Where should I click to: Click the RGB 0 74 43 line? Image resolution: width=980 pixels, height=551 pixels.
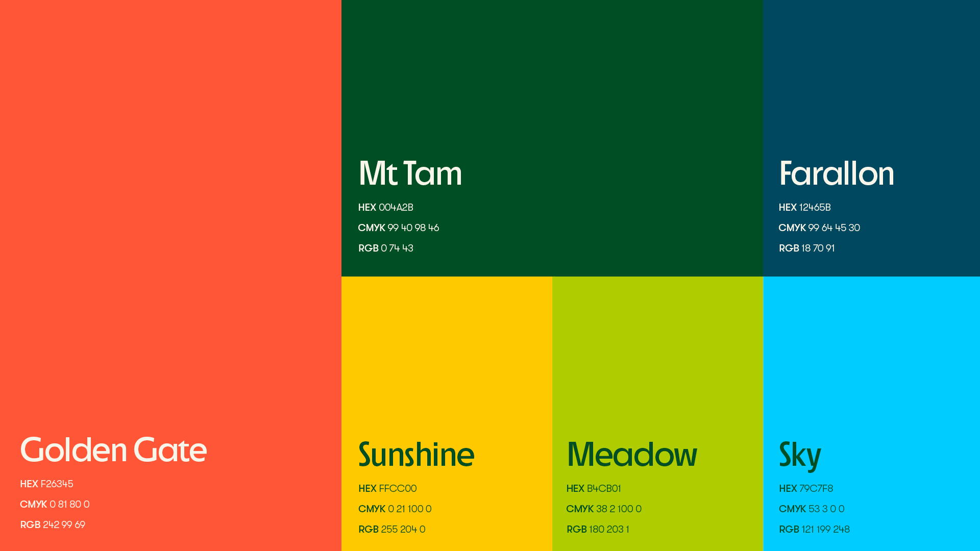[385, 248]
